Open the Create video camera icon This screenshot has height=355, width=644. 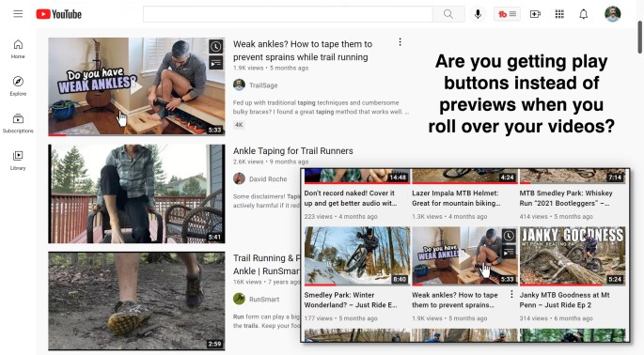(x=535, y=14)
